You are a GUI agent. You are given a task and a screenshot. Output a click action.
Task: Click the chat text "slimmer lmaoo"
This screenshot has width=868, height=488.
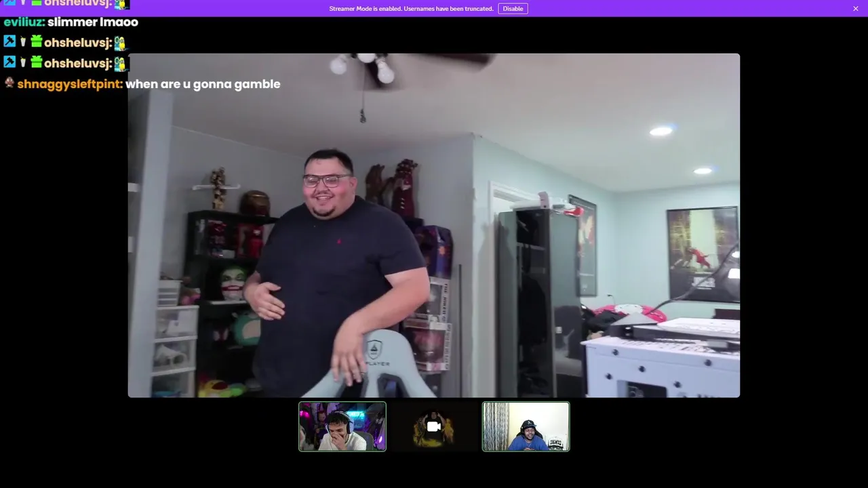(93, 22)
